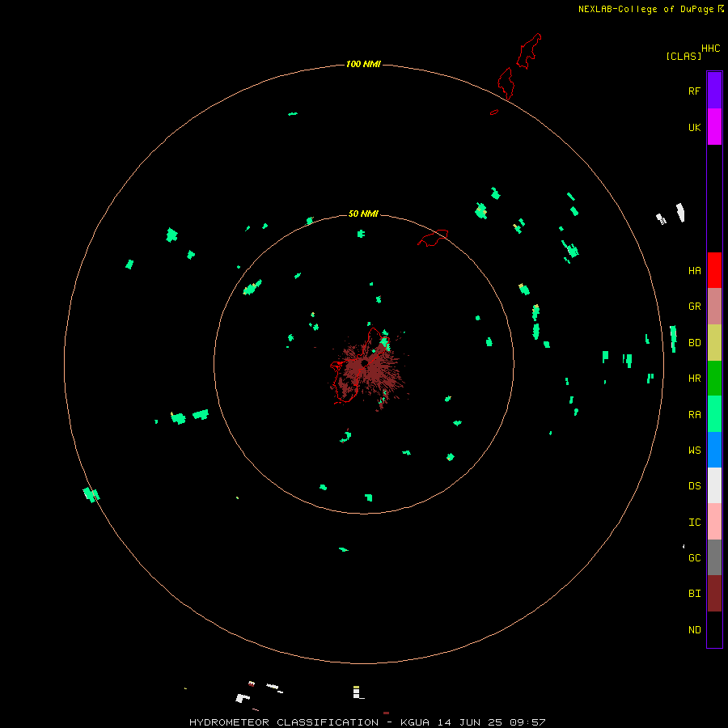This screenshot has height=728, width=728.
Task: Click the brown biological clutter near radar
Action: 369,371
